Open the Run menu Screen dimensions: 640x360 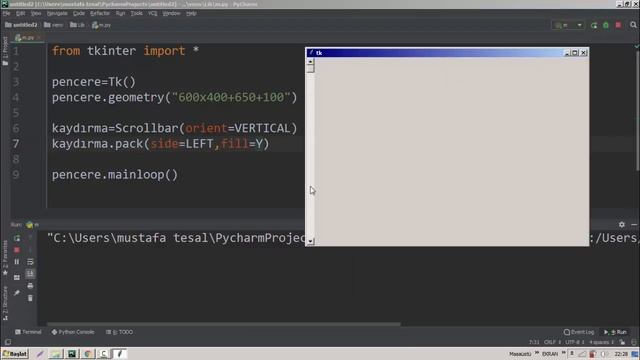[x=120, y=13]
